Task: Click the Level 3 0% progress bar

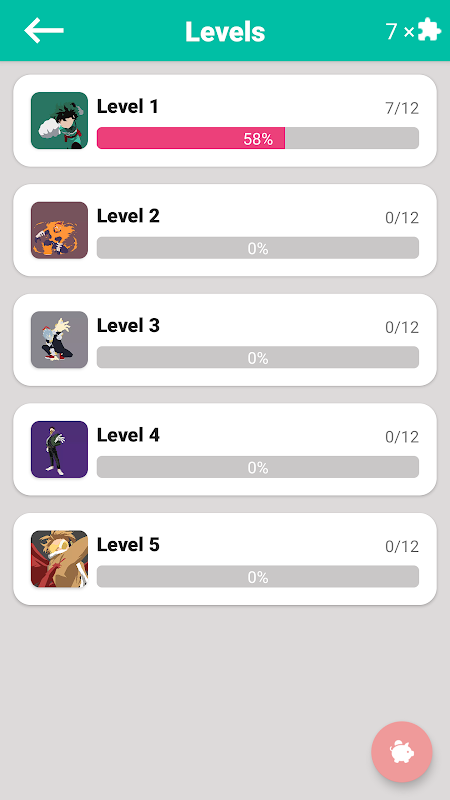Action: 258,358
